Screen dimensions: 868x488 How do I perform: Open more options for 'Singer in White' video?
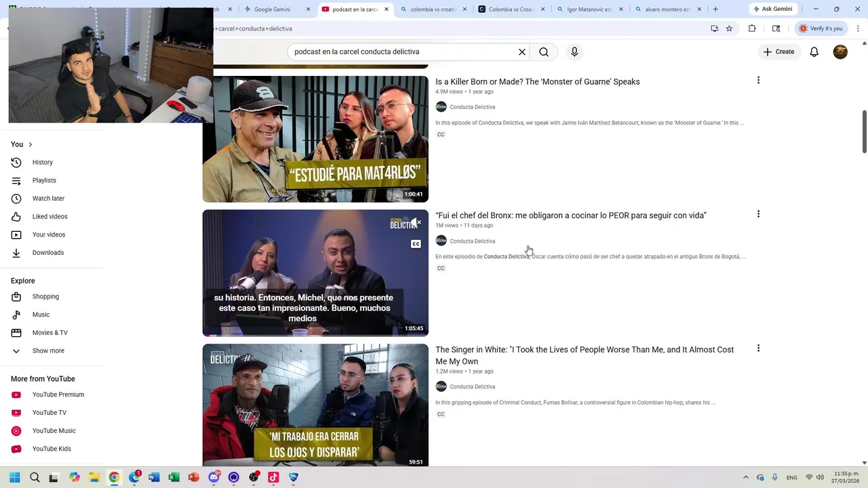pyautogui.click(x=758, y=348)
